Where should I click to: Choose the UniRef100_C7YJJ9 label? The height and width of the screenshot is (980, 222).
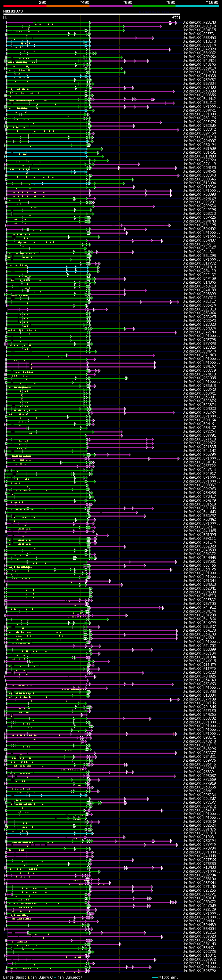(199, 164)
